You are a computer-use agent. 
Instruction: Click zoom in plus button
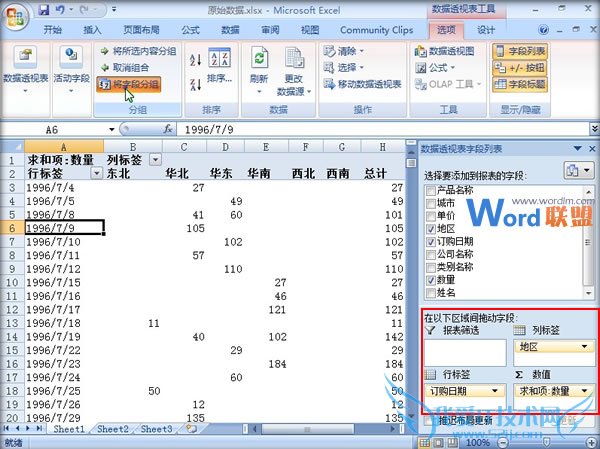click(592, 443)
